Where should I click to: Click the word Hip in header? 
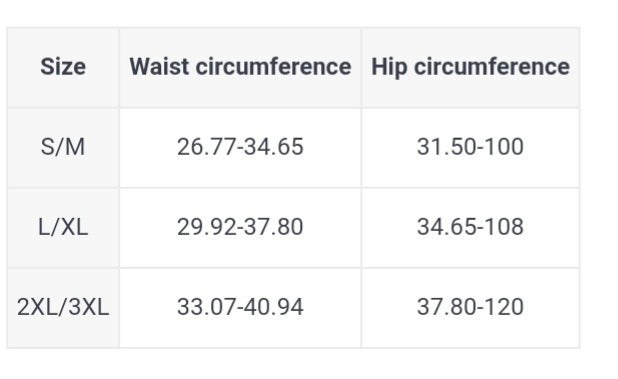click(x=389, y=67)
